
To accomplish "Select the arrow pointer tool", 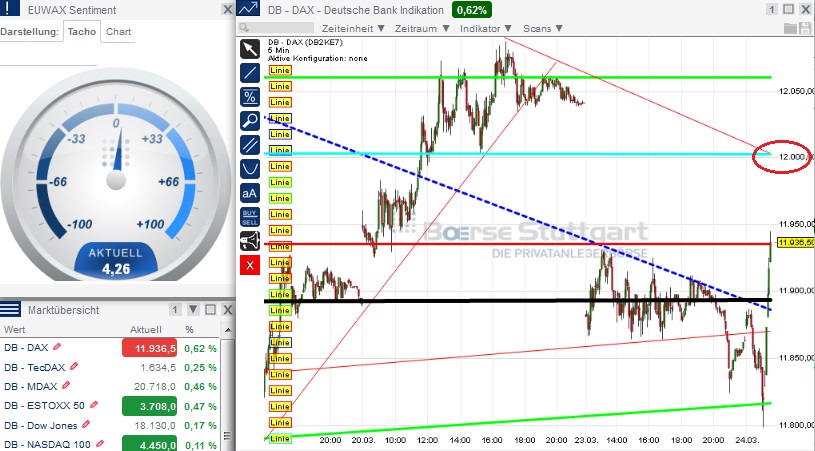I will pyautogui.click(x=250, y=49).
